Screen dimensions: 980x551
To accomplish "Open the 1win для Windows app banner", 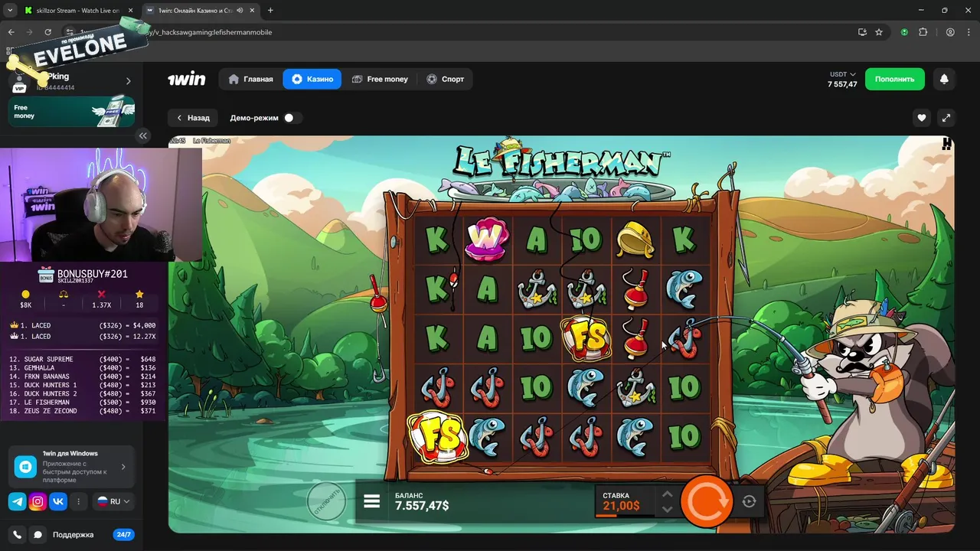I will pos(71,466).
